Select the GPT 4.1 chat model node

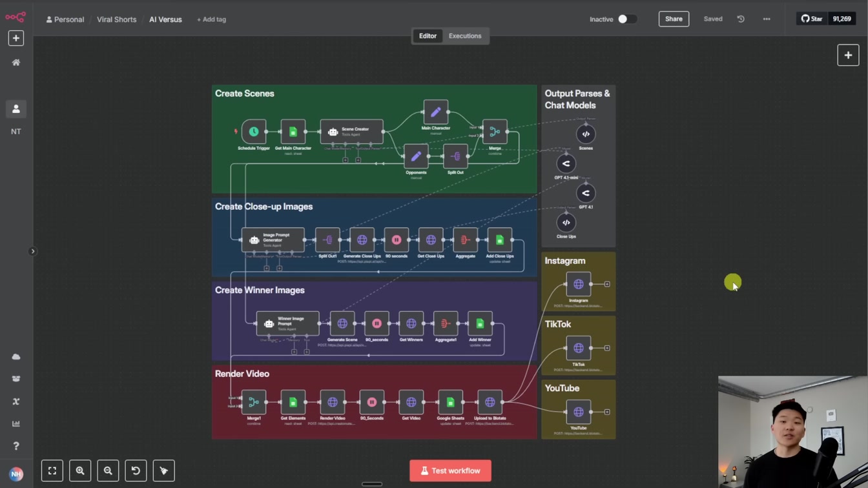586,193
